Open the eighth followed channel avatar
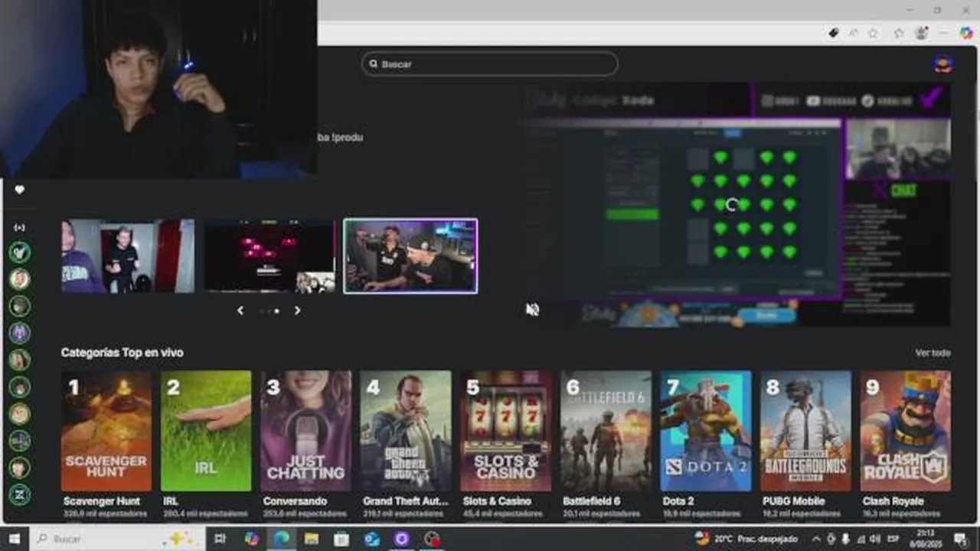This screenshot has height=551, width=980. (x=20, y=441)
